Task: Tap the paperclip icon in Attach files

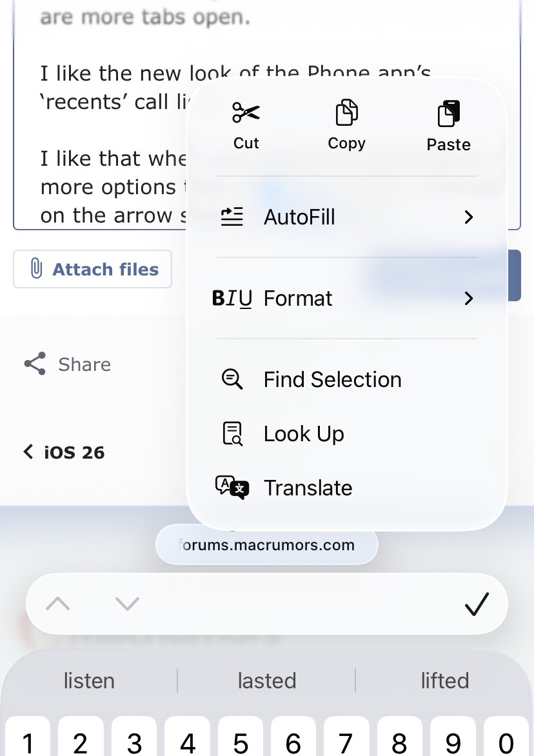Action: coord(37,269)
